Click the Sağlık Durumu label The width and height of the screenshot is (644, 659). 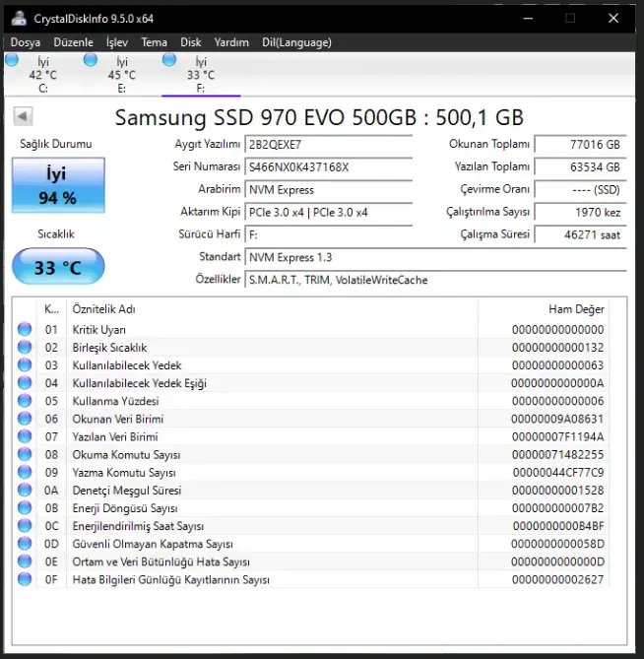56,144
